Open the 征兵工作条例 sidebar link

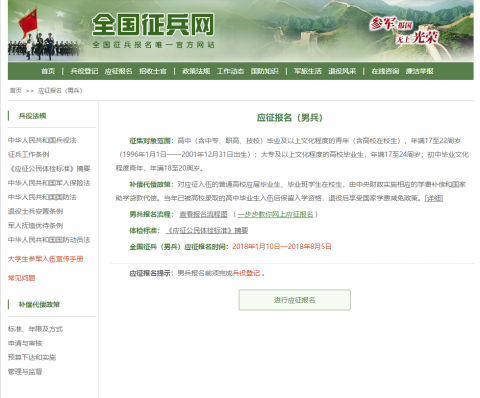pos(29,154)
